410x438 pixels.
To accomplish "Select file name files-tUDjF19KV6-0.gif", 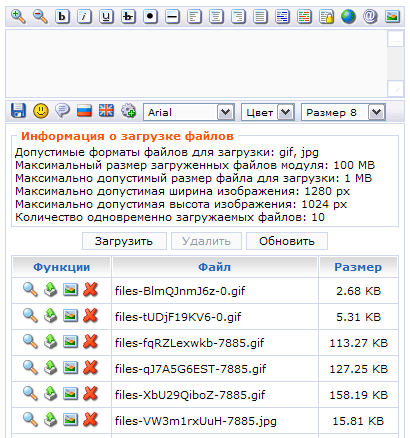I will point(178,317).
